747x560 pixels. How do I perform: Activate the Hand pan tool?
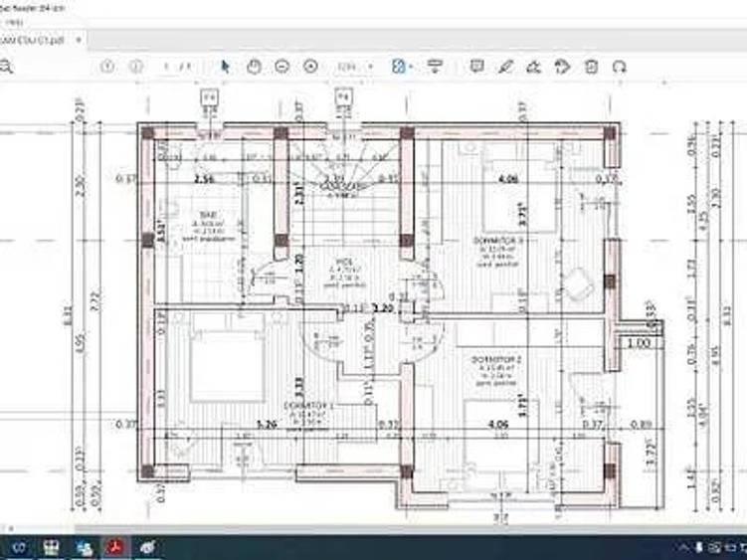pyautogui.click(x=254, y=67)
